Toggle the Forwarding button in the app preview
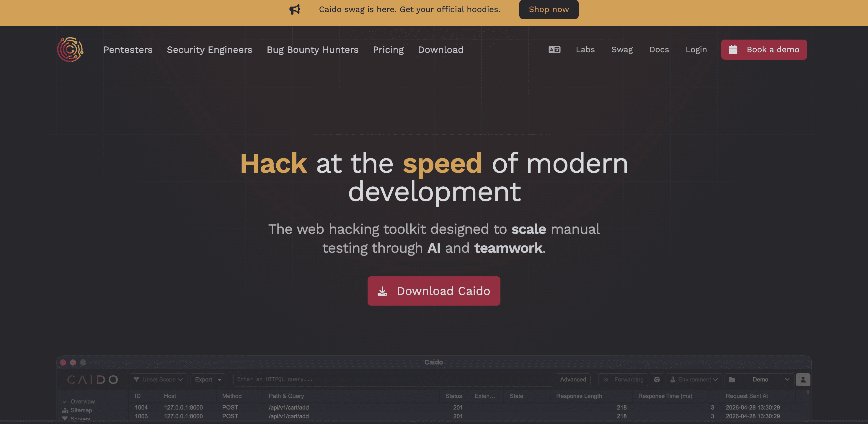Image resolution: width=868 pixels, height=424 pixels. click(x=623, y=379)
